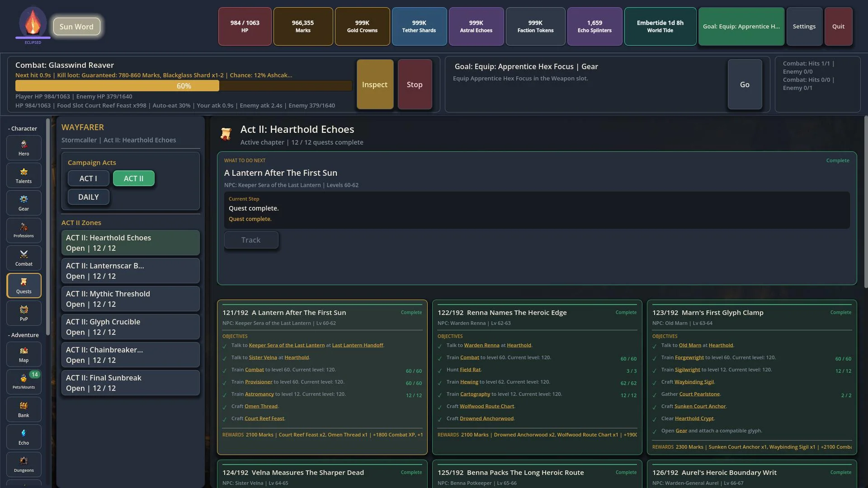Open the Professions panel
Viewport: 868px width, 488px height.
(24, 230)
